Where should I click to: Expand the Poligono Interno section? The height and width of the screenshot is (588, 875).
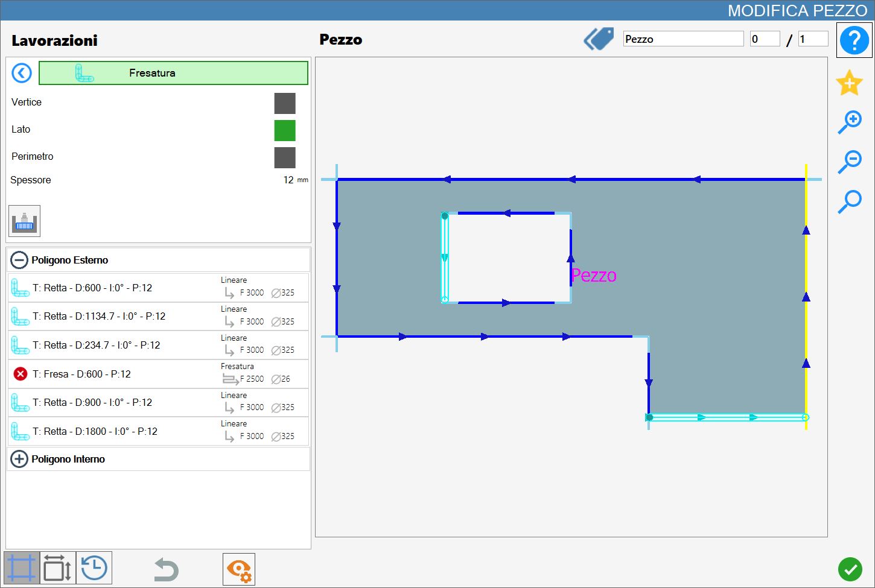point(19,459)
